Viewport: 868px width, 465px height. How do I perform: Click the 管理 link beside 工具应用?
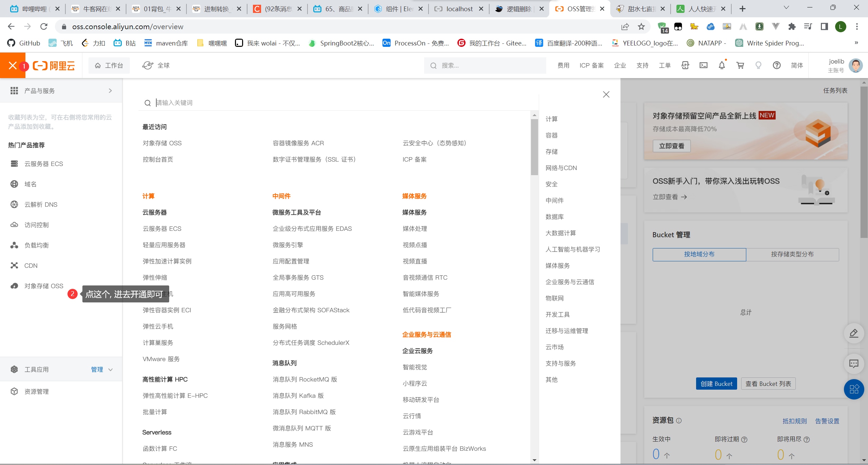pyautogui.click(x=97, y=369)
